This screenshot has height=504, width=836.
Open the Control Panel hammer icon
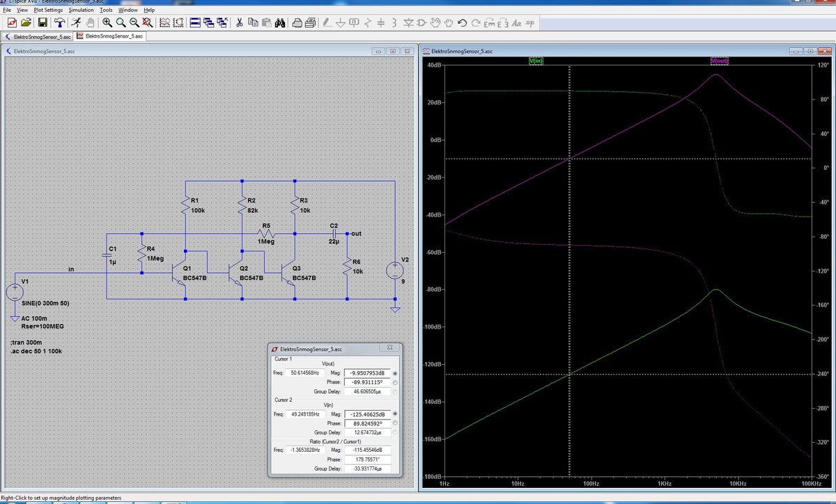pyautogui.click(x=59, y=22)
